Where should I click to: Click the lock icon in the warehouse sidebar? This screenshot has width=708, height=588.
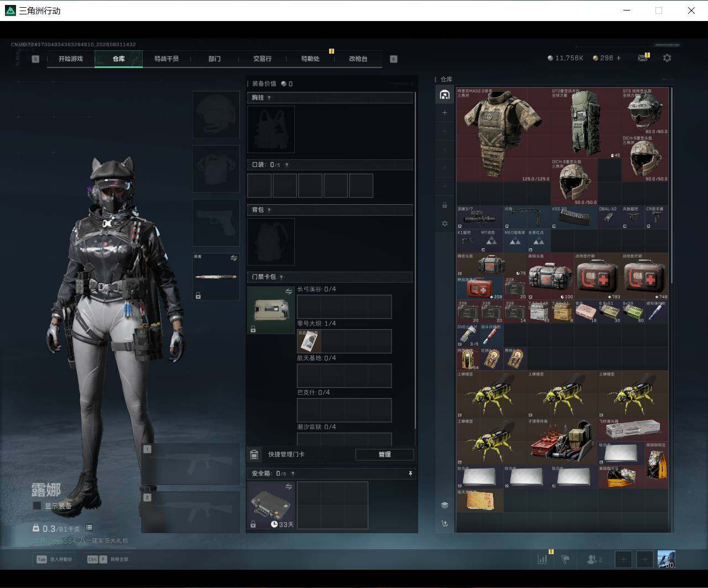445,205
